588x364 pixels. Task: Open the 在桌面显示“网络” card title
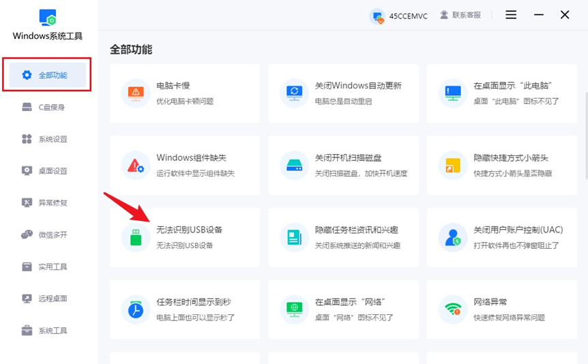pos(350,302)
